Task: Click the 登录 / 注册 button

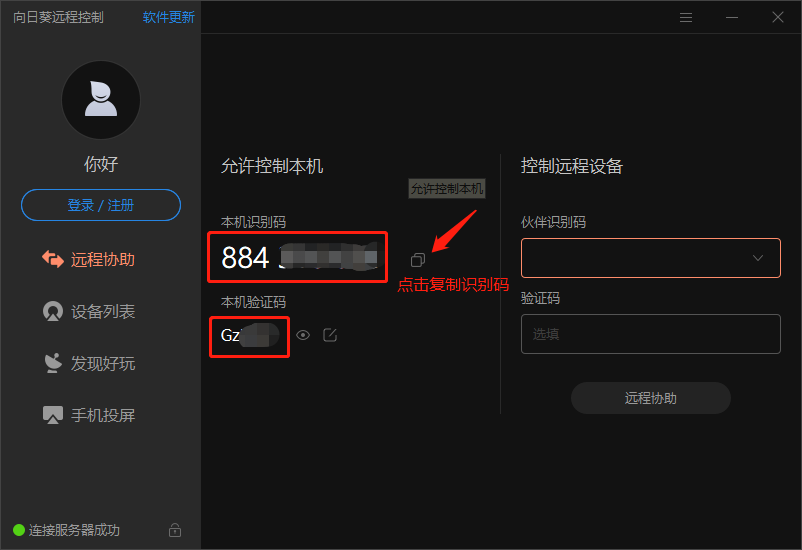Action: [x=101, y=205]
